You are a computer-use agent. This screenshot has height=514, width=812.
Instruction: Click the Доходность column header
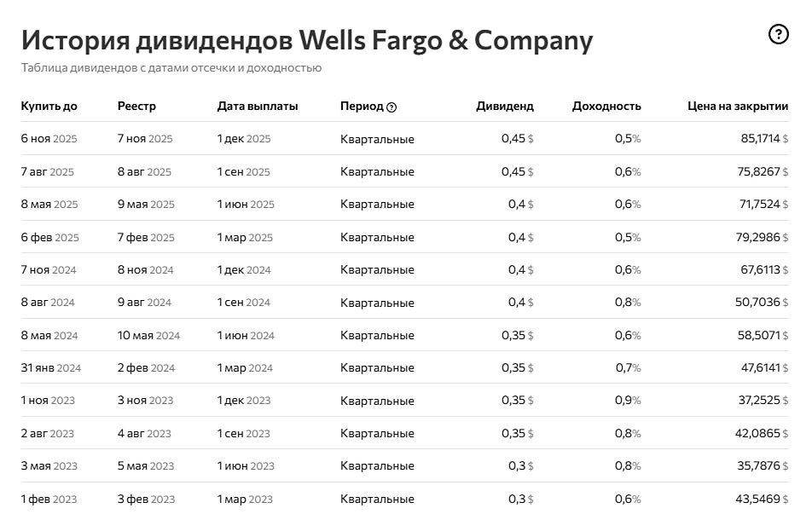pyautogui.click(x=606, y=107)
